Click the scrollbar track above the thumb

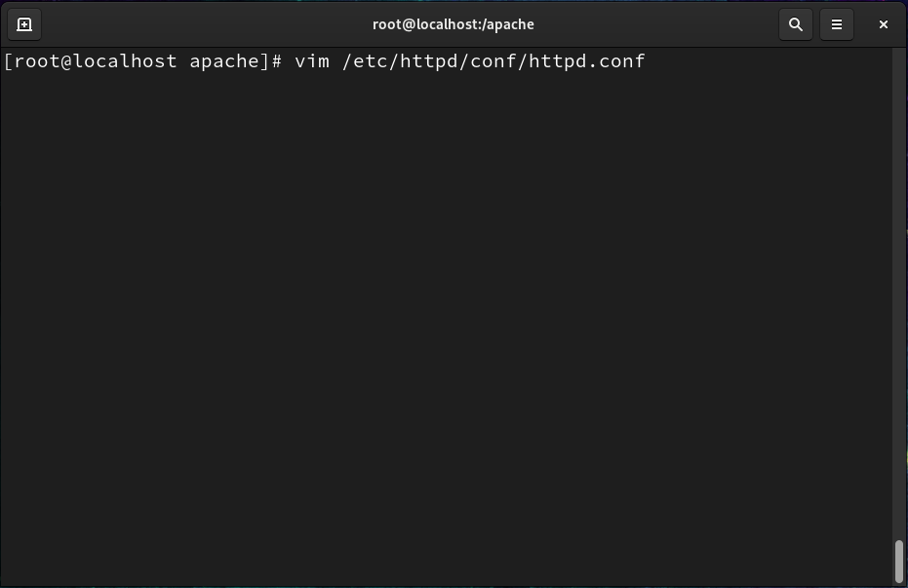899,290
